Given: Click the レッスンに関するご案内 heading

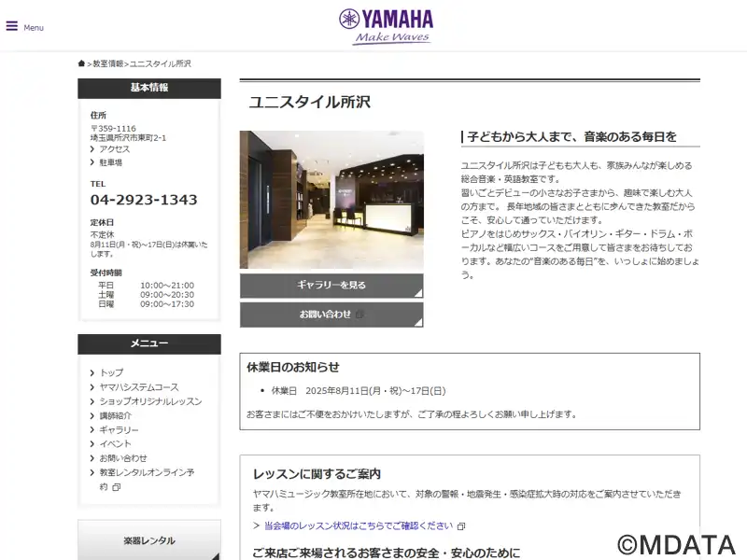Looking at the screenshot, I should tap(317, 474).
